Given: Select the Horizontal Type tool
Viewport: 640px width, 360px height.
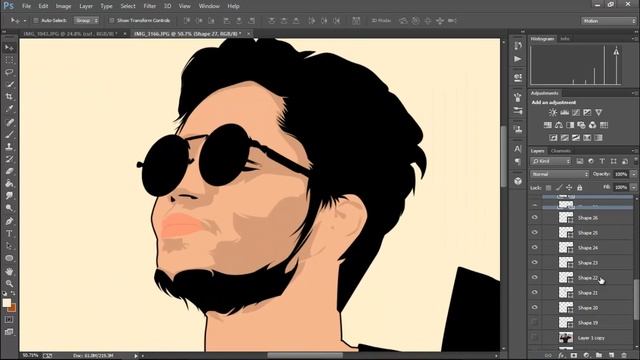Looking at the screenshot, I should pos(9,234).
